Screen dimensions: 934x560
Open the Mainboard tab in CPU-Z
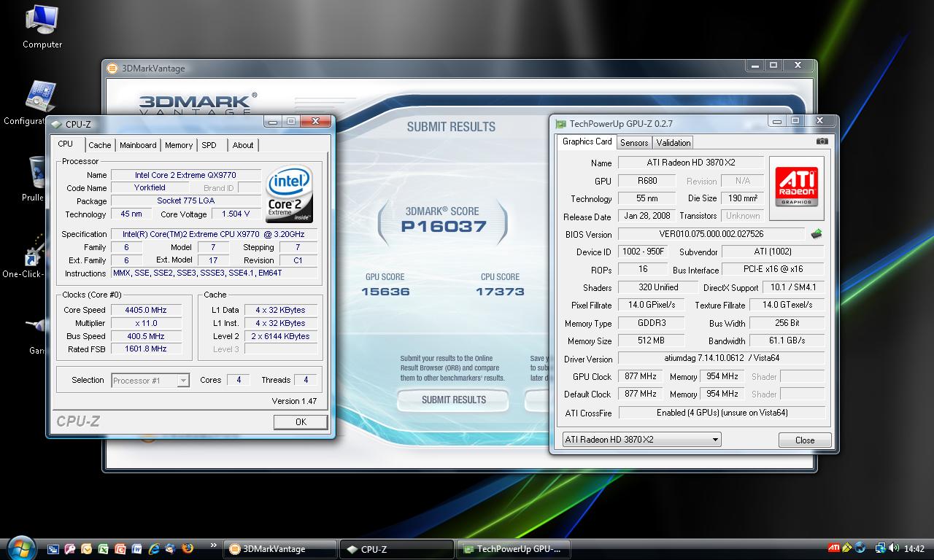tap(138, 145)
